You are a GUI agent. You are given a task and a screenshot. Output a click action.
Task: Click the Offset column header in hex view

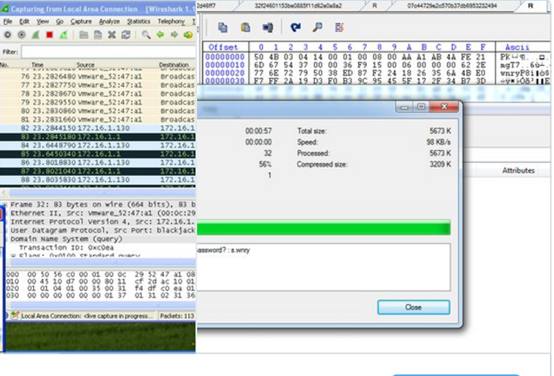click(223, 47)
